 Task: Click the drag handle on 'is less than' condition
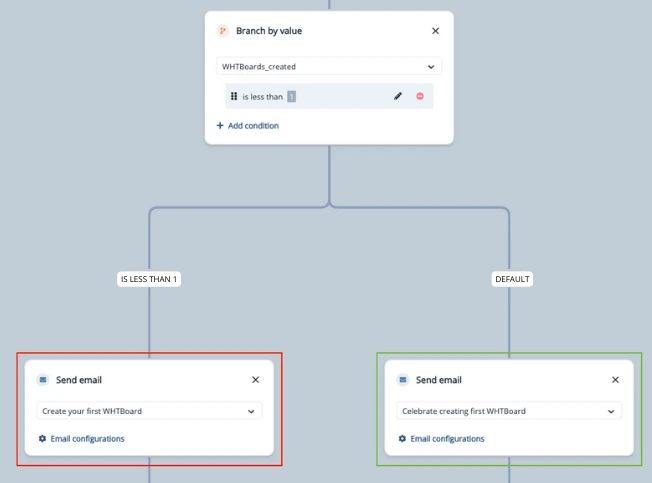[x=234, y=97]
